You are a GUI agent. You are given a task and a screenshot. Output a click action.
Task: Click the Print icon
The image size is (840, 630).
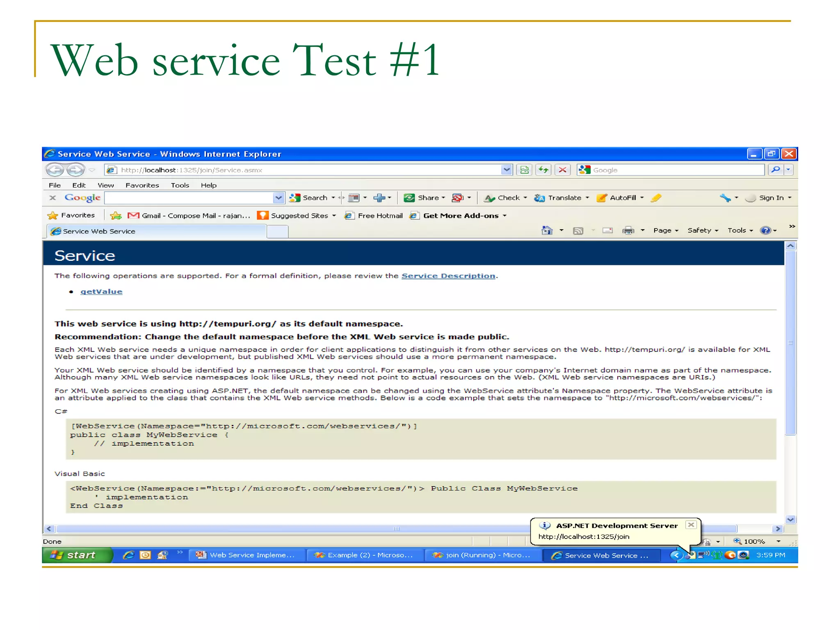click(628, 231)
